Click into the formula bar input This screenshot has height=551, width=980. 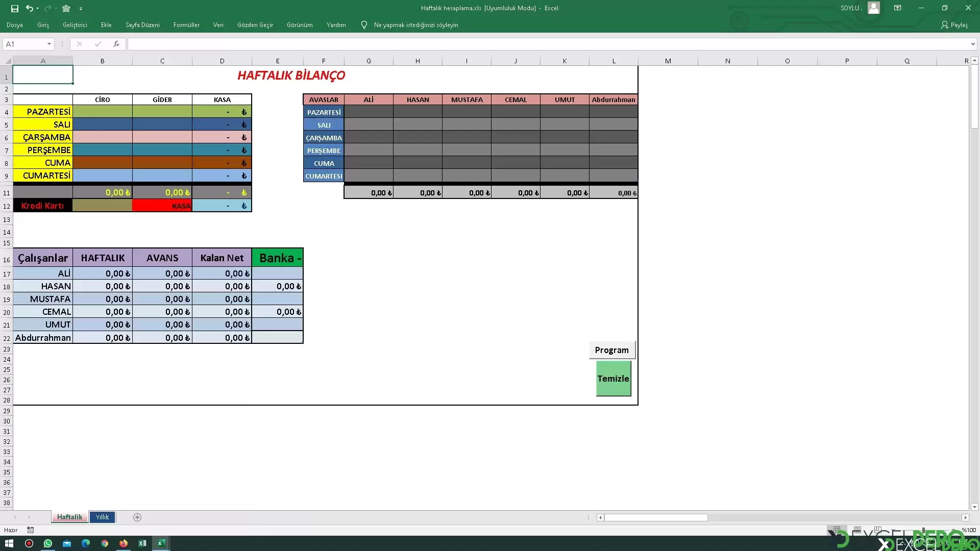[549, 44]
